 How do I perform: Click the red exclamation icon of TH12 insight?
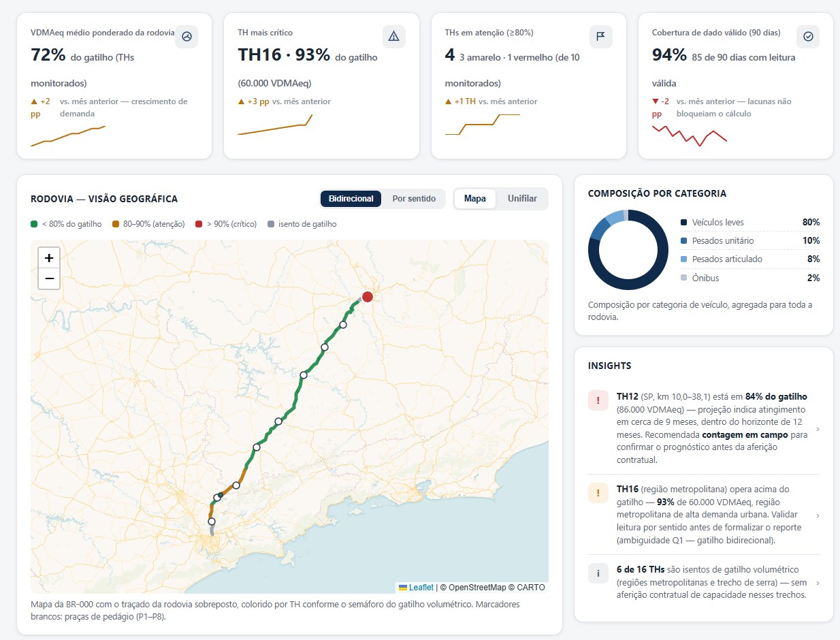[598, 401]
